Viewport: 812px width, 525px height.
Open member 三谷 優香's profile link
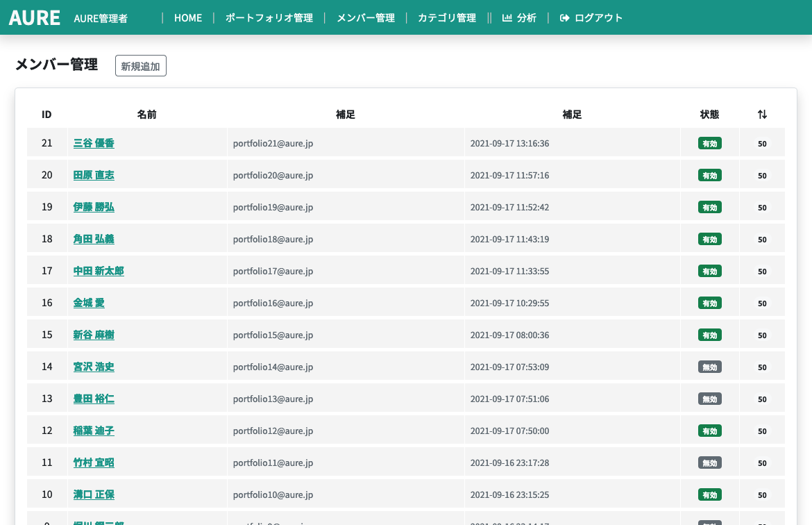pos(94,143)
